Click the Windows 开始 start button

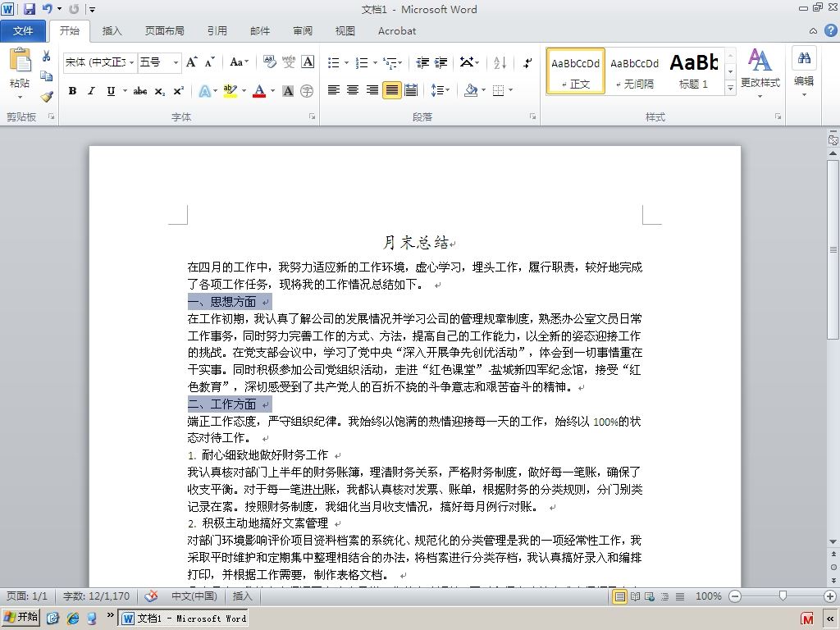(x=21, y=617)
